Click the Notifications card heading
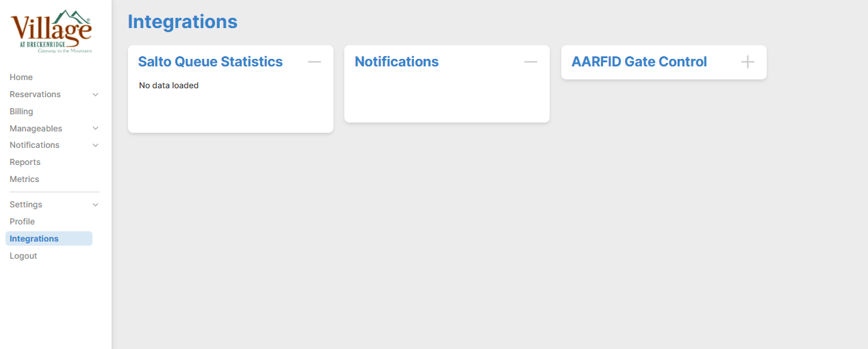The width and height of the screenshot is (868, 349). click(396, 62)
